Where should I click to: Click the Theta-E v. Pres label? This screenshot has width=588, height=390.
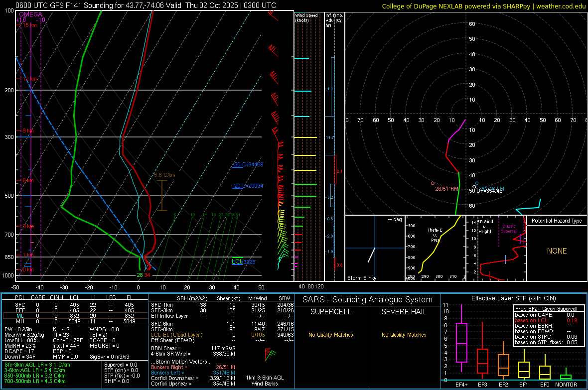pyautogui.click(x=435, y=235)
